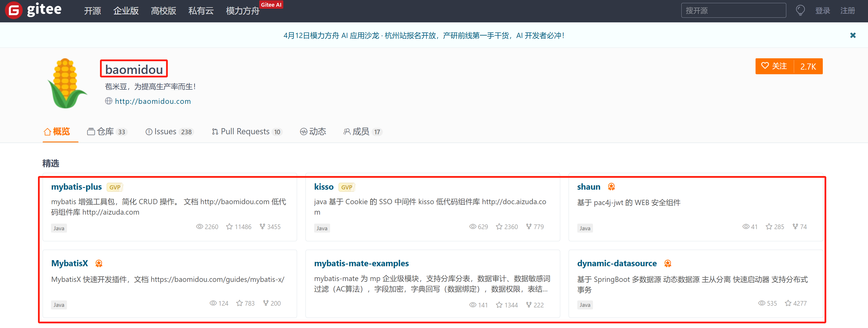The height and width of the screenshot is (328, 868).
Task: Click GVP badge beside mybatis-plus
Action: [114, 187]
